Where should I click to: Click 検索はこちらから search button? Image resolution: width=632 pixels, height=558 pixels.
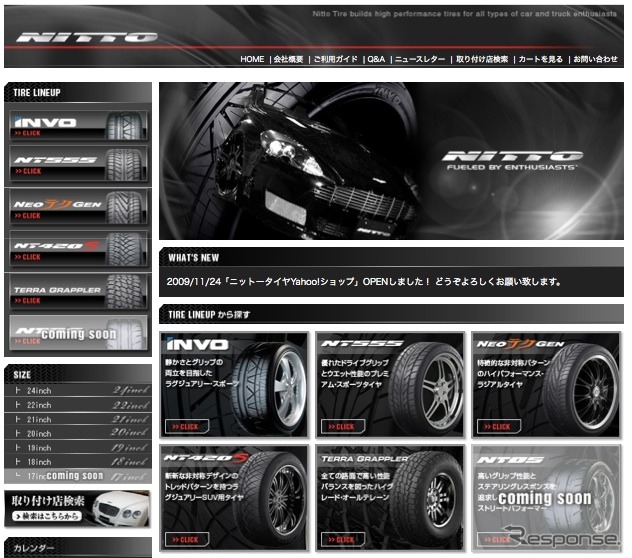[47, 516]
